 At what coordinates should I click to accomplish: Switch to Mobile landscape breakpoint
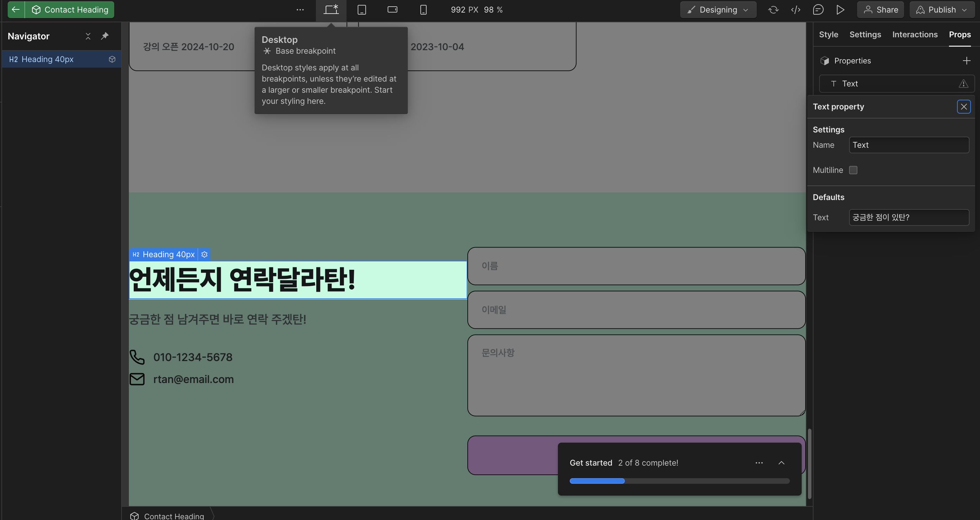click(392, 9)
